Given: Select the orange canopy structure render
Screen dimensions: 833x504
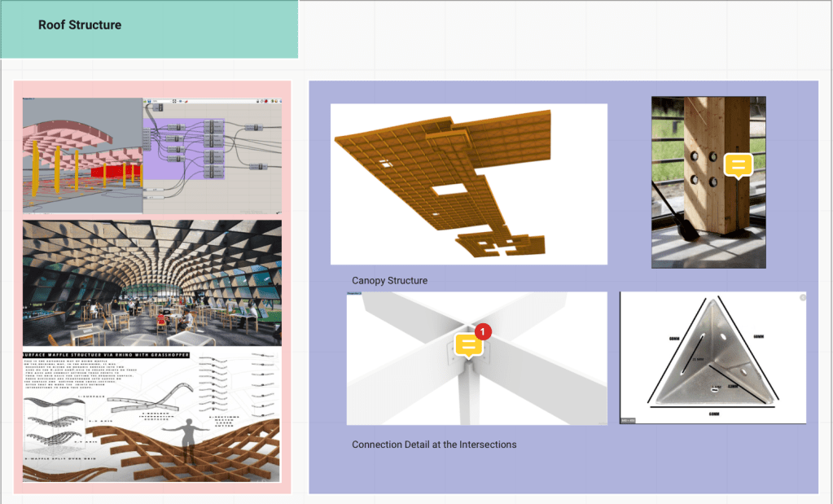Looking at the screenshot, I should [x=468, y=183].
